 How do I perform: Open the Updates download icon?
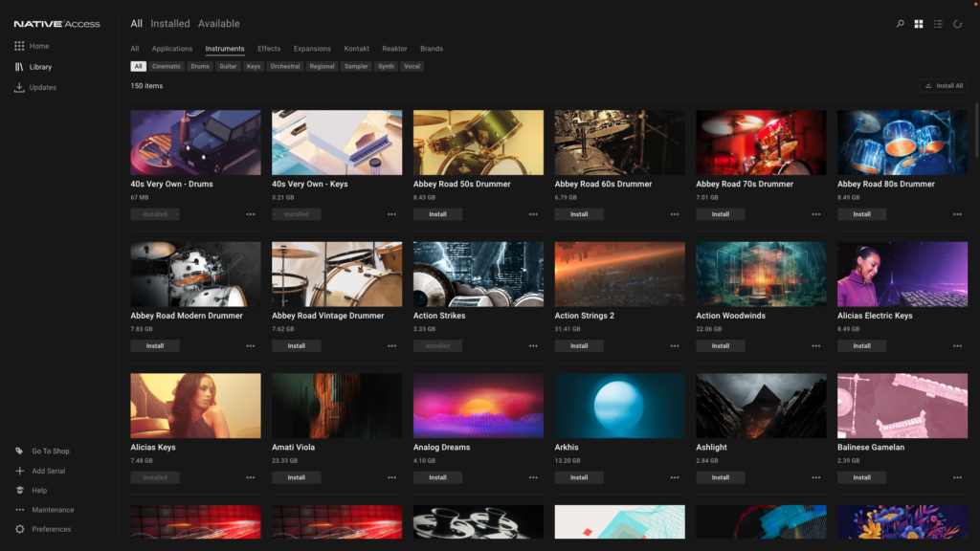tap(19, 87)
